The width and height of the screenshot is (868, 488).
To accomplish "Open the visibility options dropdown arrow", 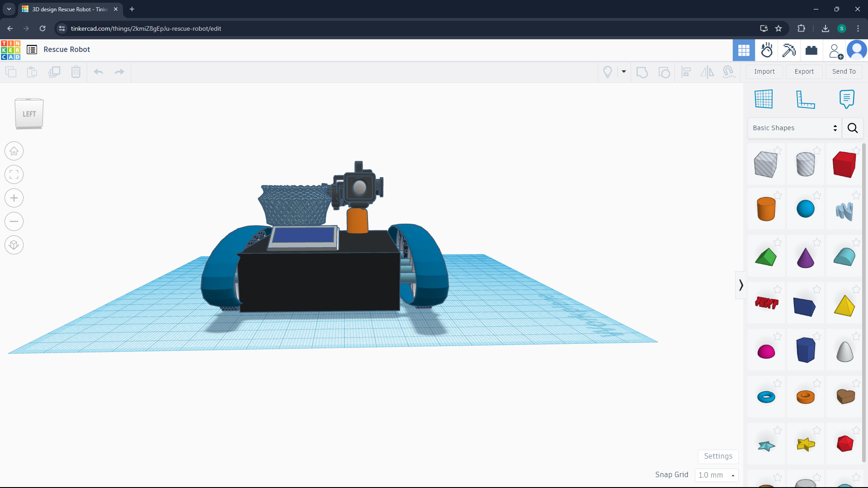I will [x=624, y=71].
